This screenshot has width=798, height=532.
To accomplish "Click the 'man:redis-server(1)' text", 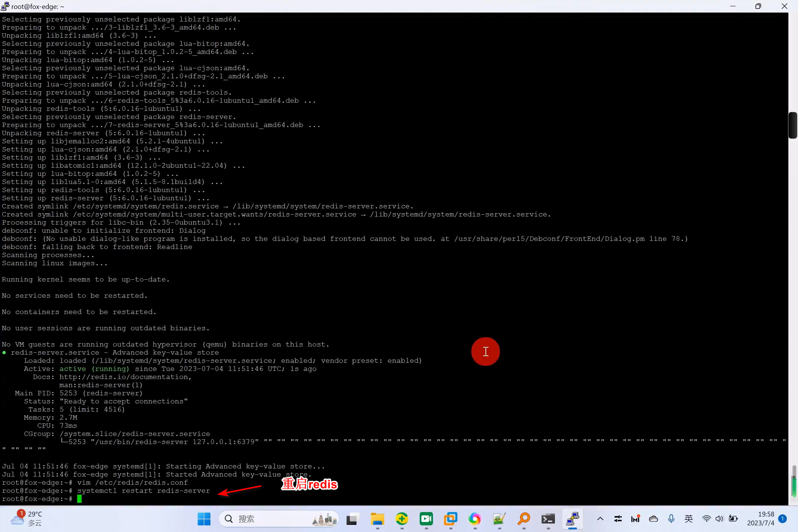I will pos(101,385).
